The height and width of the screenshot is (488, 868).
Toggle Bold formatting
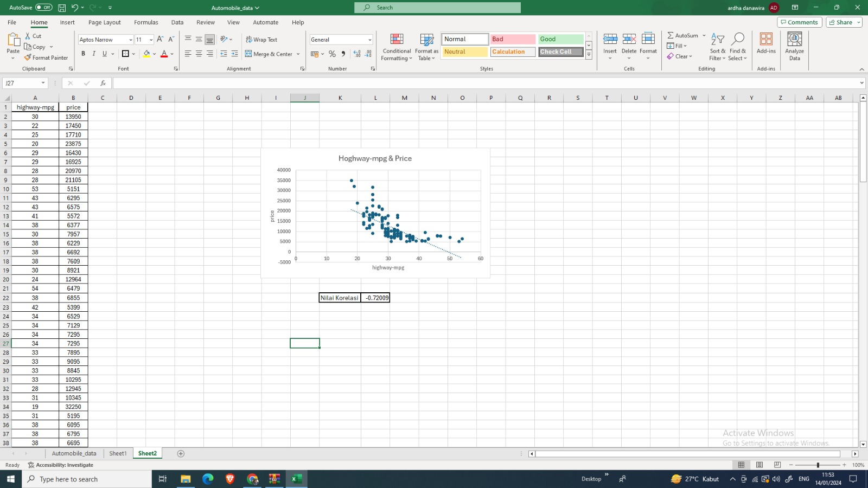pos(83,54)
